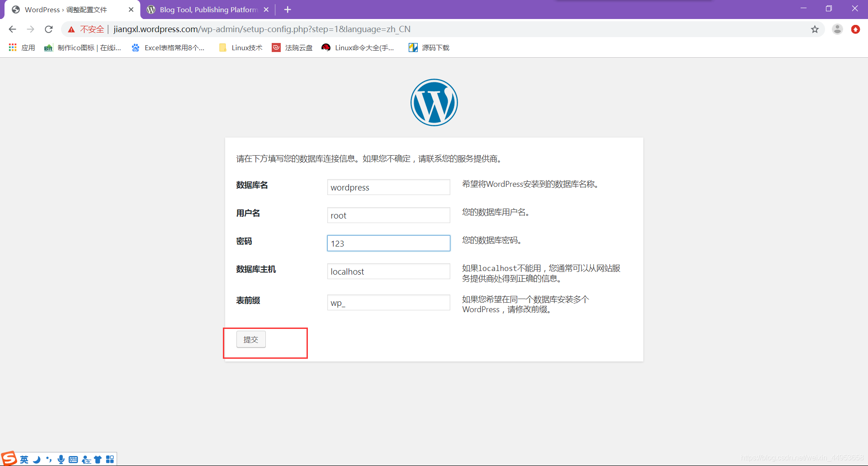868x466 pixels.
Task: Open the Sogou soft keyboard icon
Action: point(73,460)
